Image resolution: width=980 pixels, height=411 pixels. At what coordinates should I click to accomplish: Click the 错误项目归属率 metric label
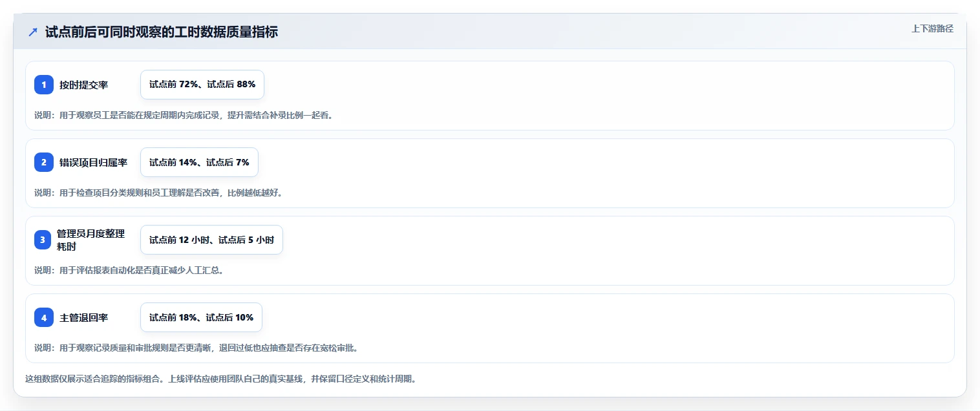94,162
